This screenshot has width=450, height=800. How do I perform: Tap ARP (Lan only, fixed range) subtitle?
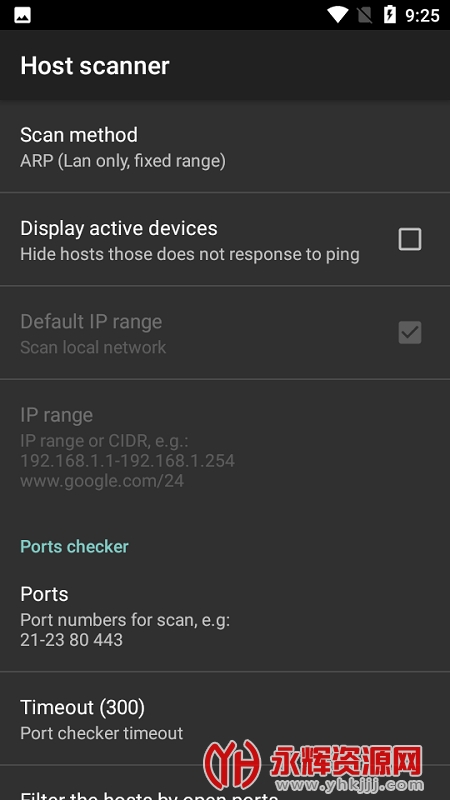[123, 161]
